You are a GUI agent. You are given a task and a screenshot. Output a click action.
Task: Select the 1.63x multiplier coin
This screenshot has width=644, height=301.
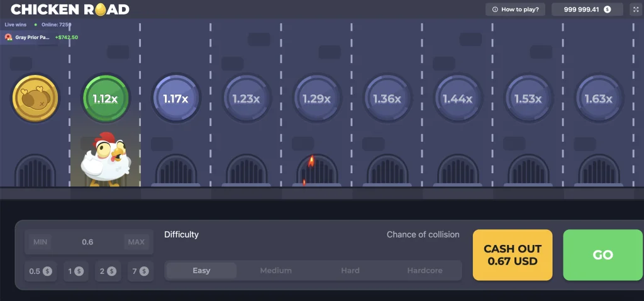(599, 98)
